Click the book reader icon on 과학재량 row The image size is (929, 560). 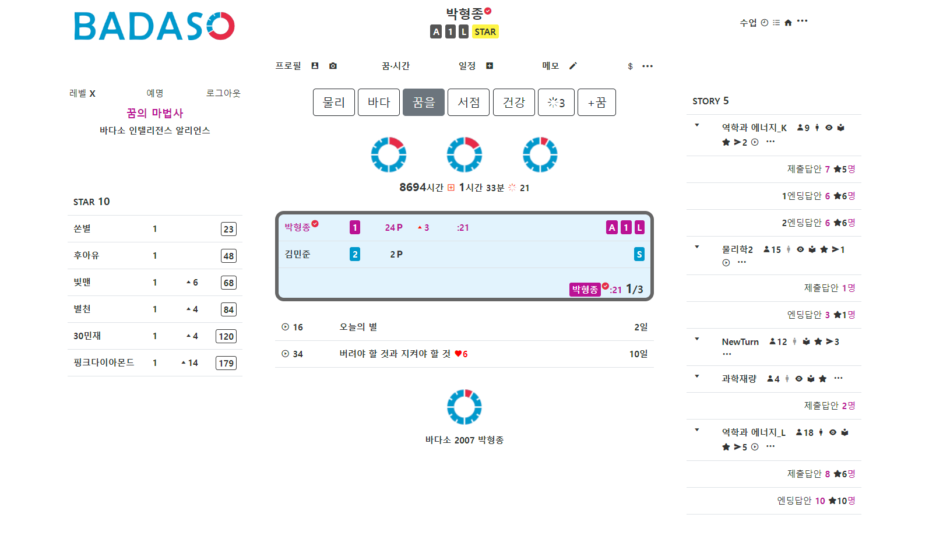(x=811, y=379)
